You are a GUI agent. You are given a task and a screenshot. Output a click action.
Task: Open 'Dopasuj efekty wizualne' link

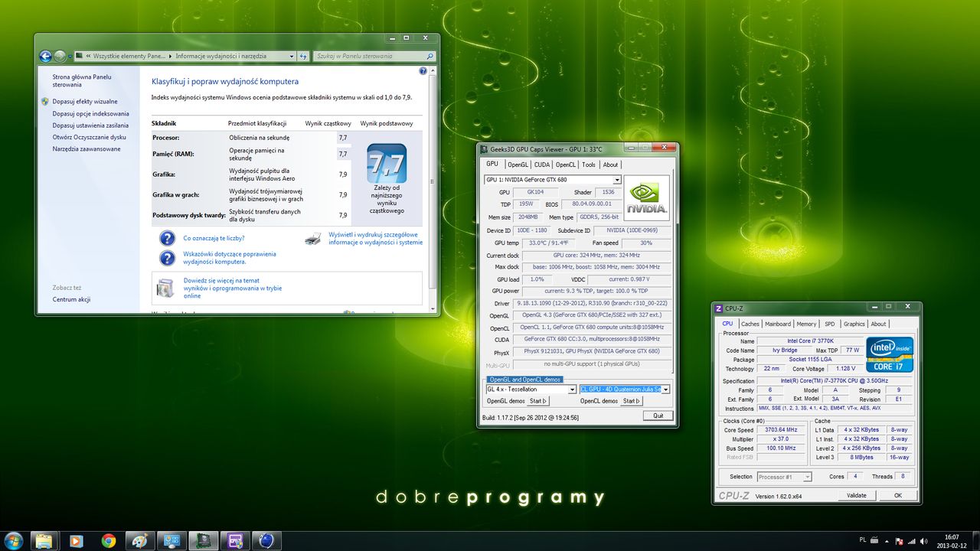click(x=85, y=101)
